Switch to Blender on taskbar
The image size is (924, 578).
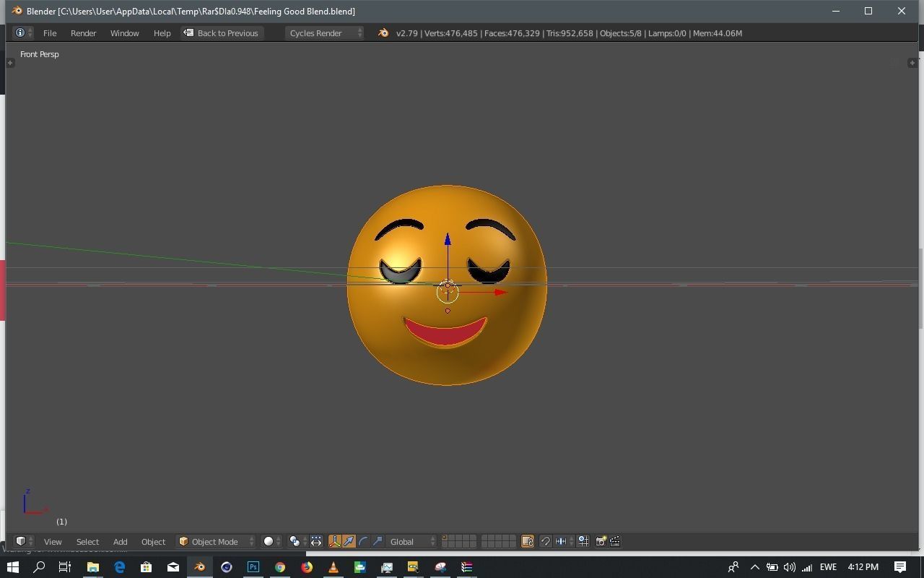(199, 567)
